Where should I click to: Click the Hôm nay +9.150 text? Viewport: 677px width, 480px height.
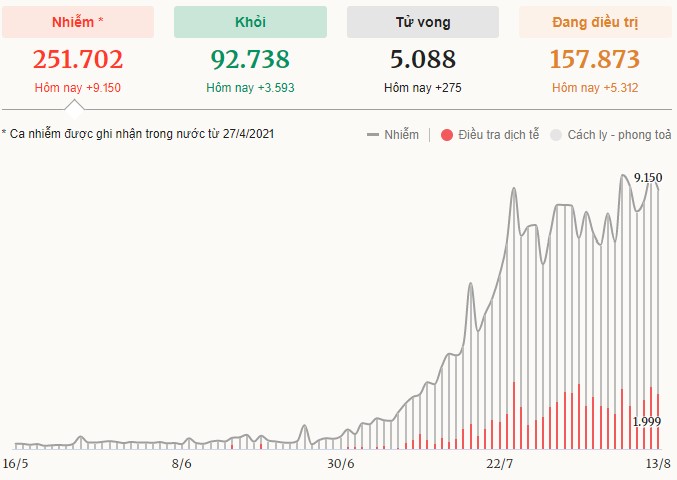78,88
